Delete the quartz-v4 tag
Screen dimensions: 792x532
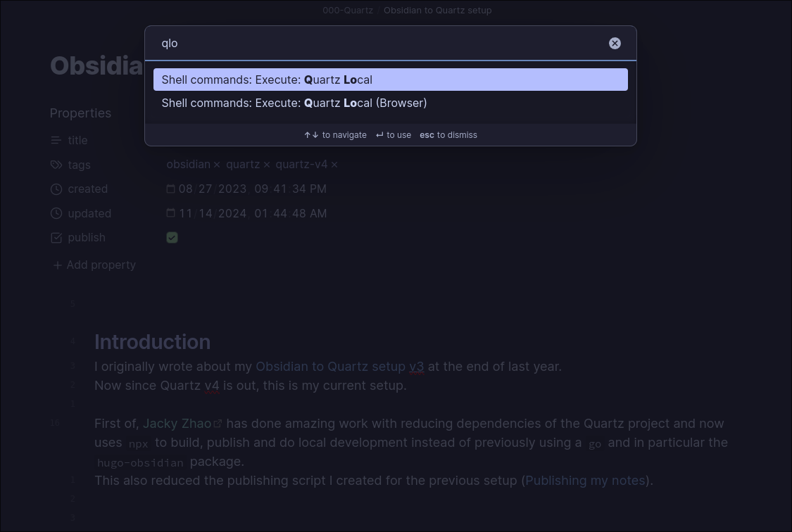tap(334, 165)
